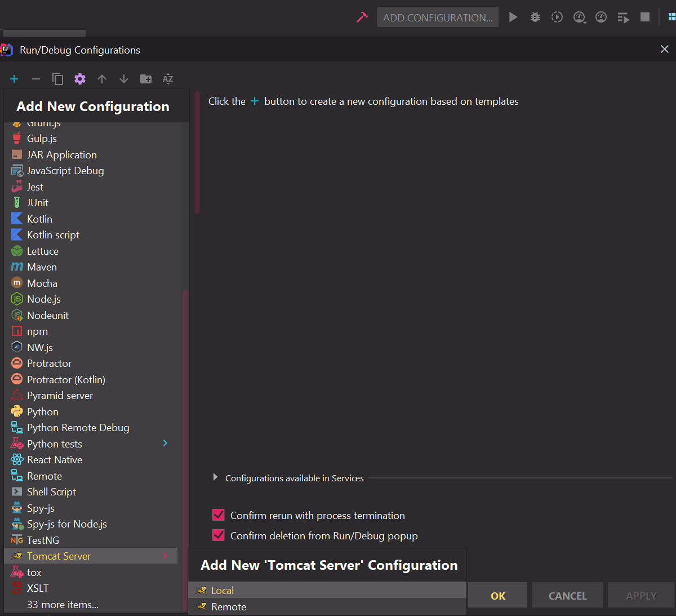This screenshot has height=616, width=676.
Task: Click the inline plus in hint text
Action: [x=255, y=101]
